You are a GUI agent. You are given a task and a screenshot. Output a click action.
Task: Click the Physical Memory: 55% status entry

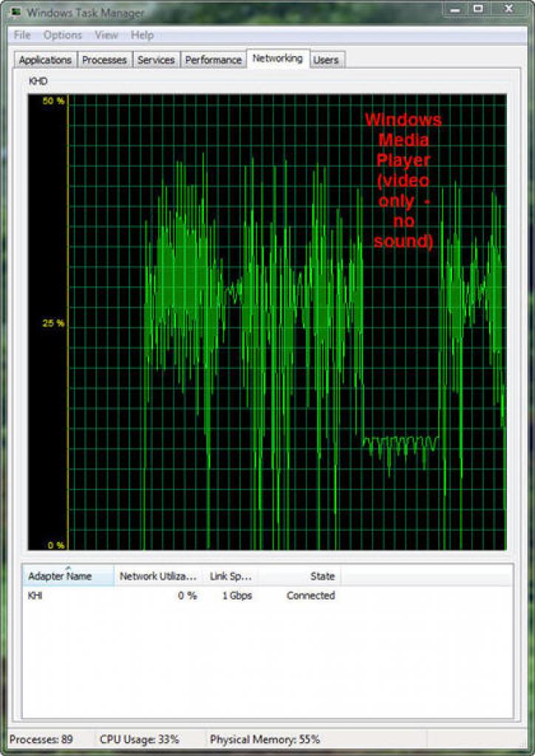click(265, 739)
